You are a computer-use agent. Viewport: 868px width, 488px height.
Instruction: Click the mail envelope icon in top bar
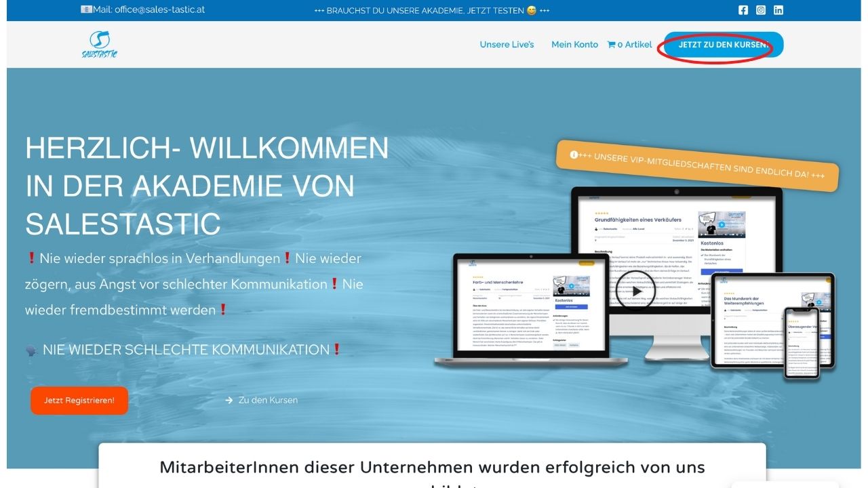tap(86, 9)
